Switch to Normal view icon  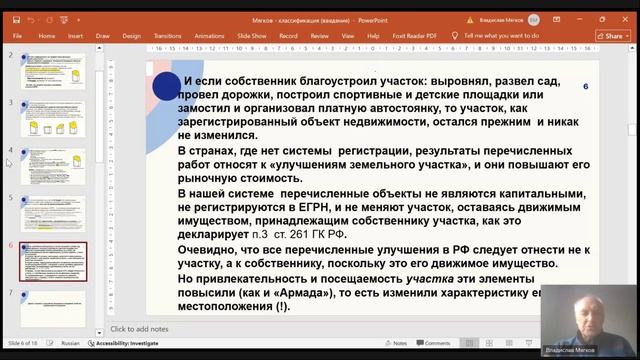469,343
